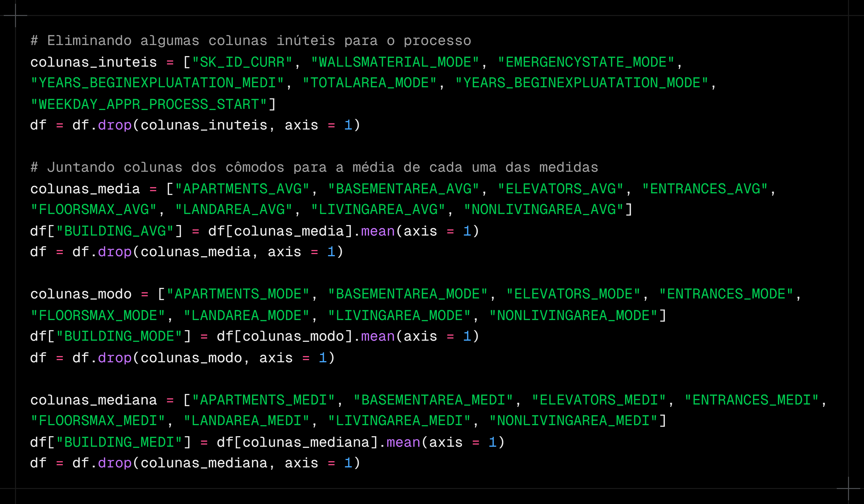The image size is (864, 504).
Task: Click drop in df.drop(colunas_media line
Action: pos(115,252)
